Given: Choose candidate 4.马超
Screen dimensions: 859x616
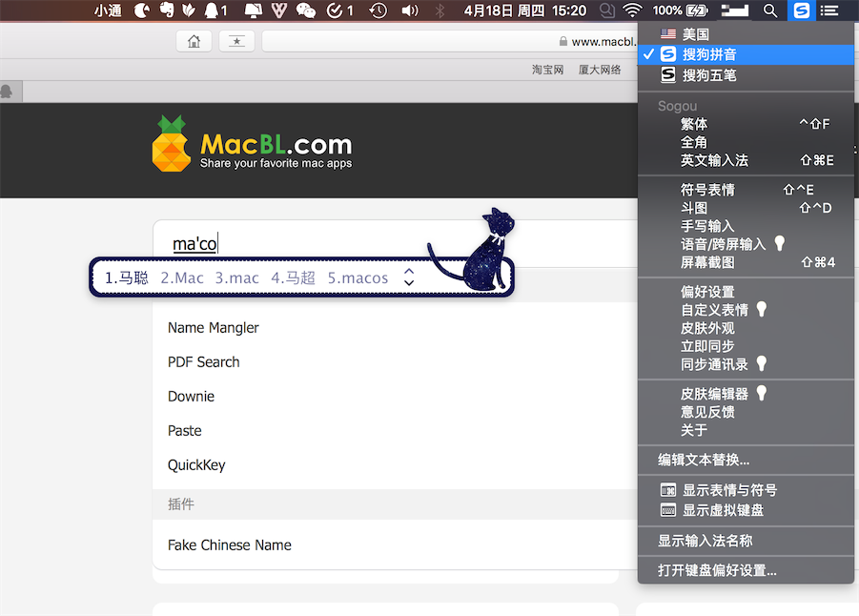Looking at the screenshot, I should 293,277.
